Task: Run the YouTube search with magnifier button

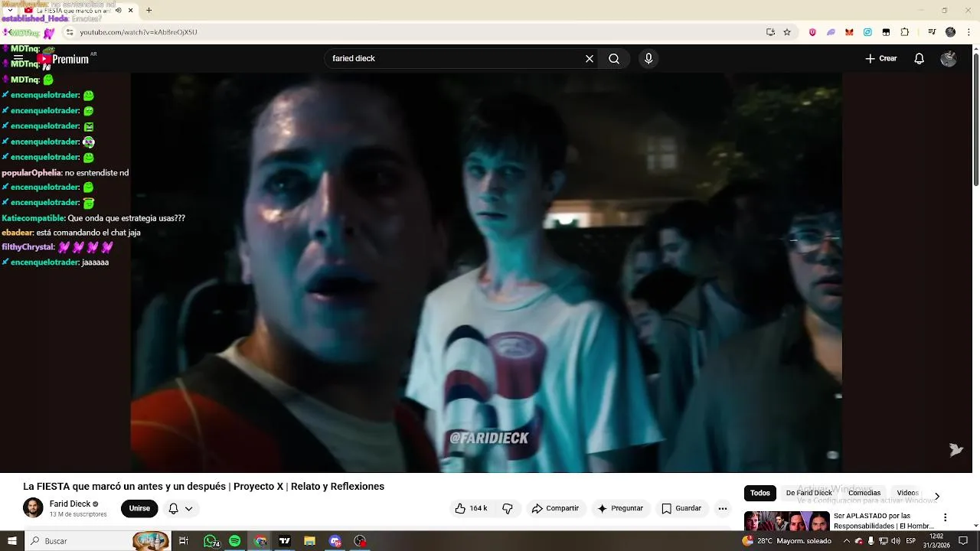Action: [x=614, y=58]
